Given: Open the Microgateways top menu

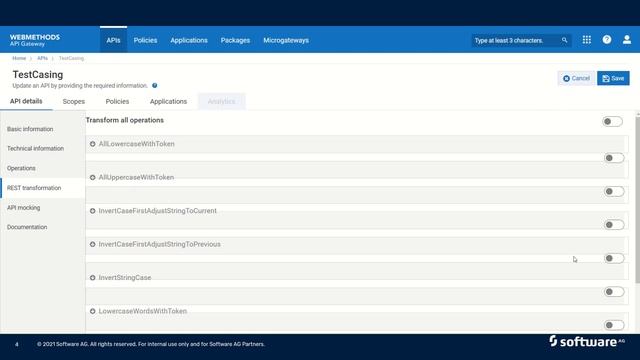Looking at the screenshot, I should [286, 40].
